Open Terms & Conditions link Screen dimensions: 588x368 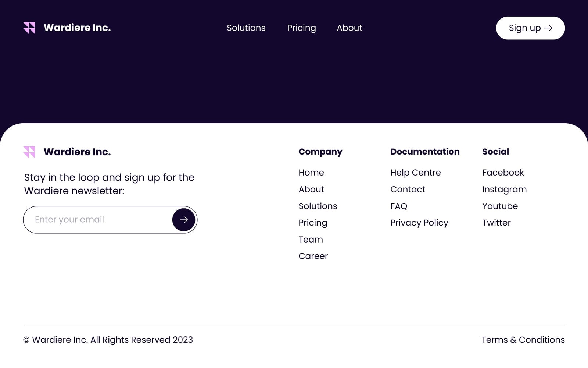tap(523, 340)
